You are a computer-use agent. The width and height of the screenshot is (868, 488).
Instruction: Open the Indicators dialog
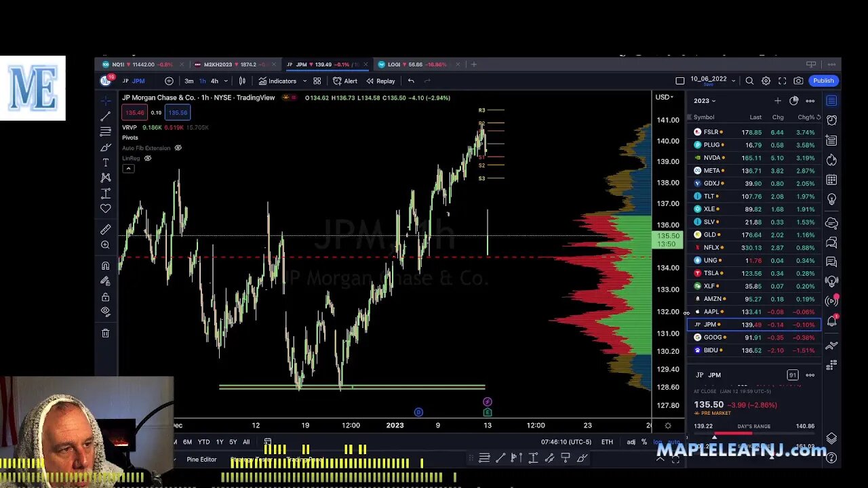tap(277, 81)
